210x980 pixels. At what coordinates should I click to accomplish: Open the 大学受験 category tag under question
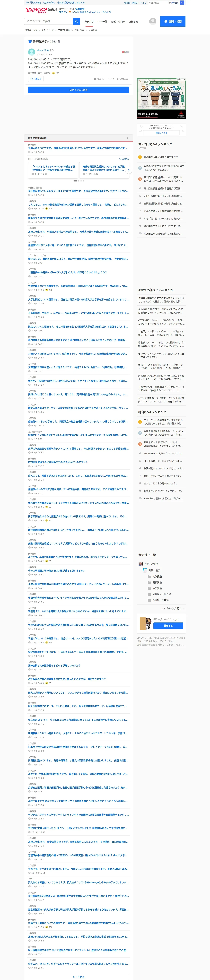pyautogui.click(x=32, y=73)
